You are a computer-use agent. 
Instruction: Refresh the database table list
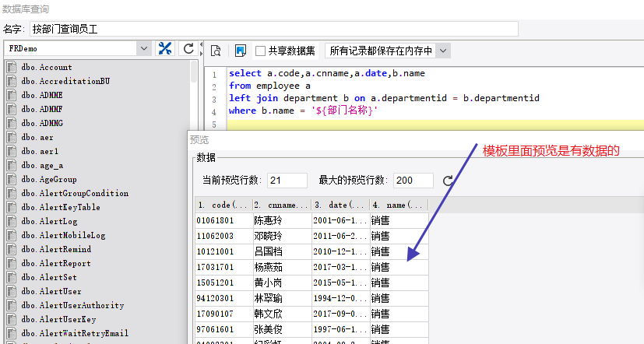pyautogui.click(x=188, y=49)
